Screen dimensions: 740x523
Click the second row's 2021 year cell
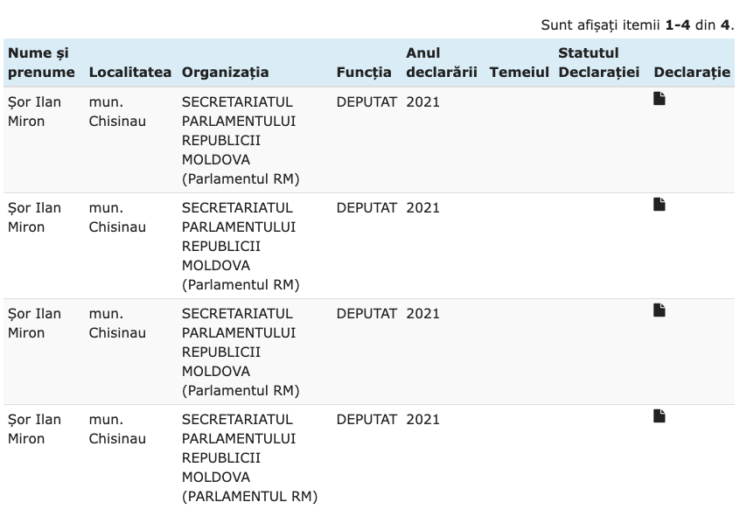[x=422, y=208]
